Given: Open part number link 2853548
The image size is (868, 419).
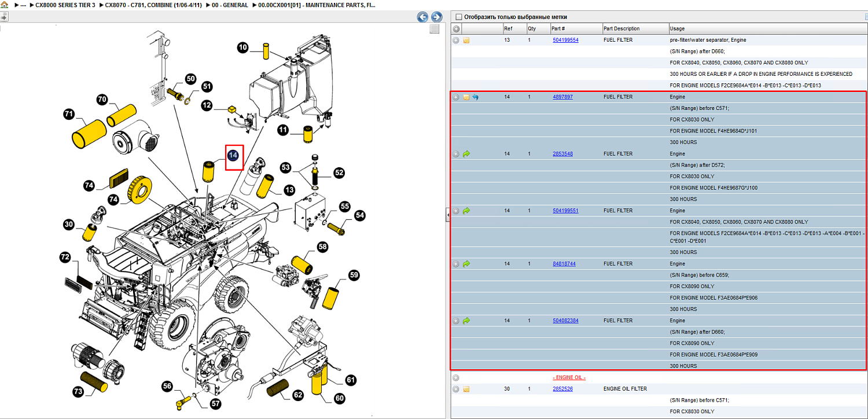Looking at the screenshot, I should (x=562, y=154).
